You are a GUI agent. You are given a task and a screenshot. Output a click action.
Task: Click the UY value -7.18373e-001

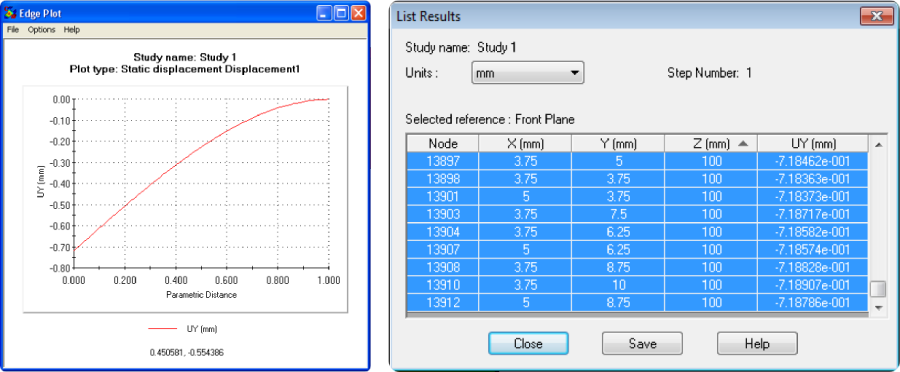tap(812, 197)
